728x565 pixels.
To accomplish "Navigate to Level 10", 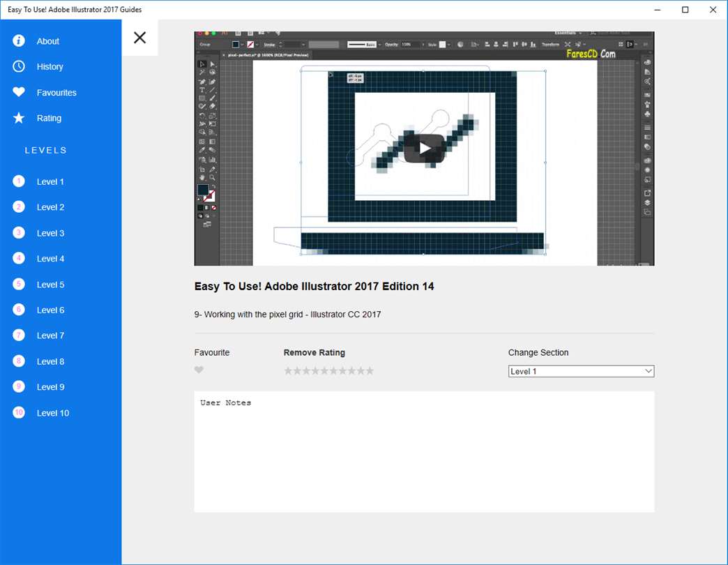I will click(52, 413).
